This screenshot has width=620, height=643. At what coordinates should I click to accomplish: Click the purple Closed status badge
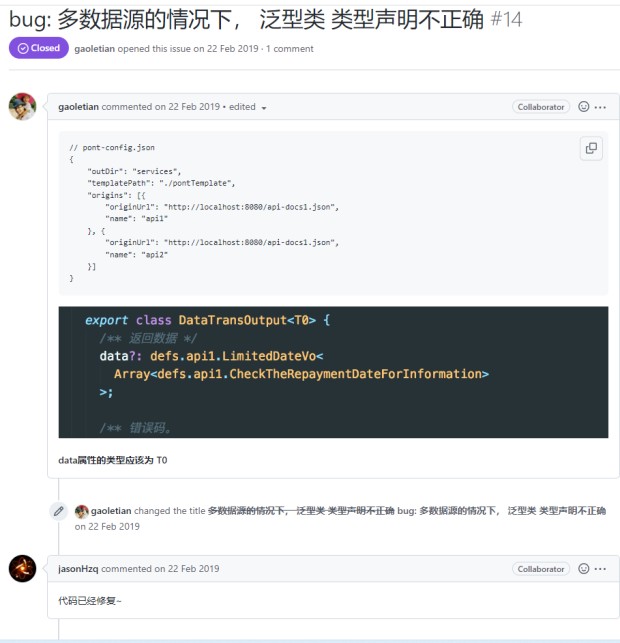point(39,48)
